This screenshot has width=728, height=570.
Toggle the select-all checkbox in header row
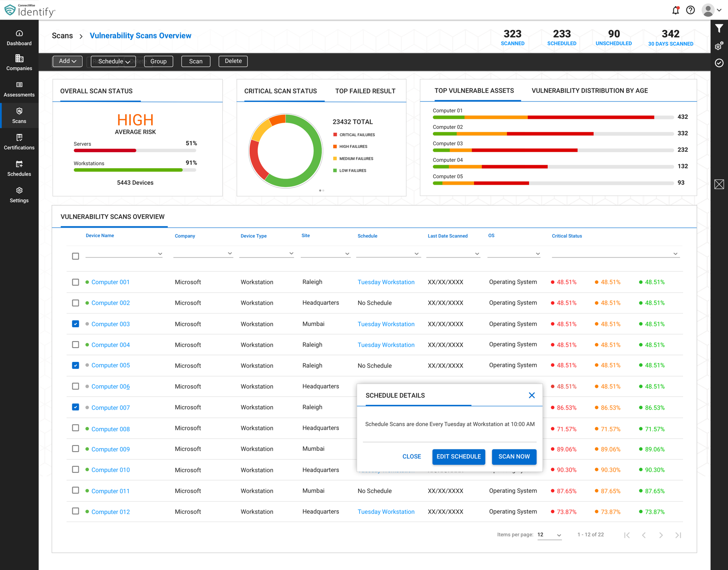click(75, 256)
